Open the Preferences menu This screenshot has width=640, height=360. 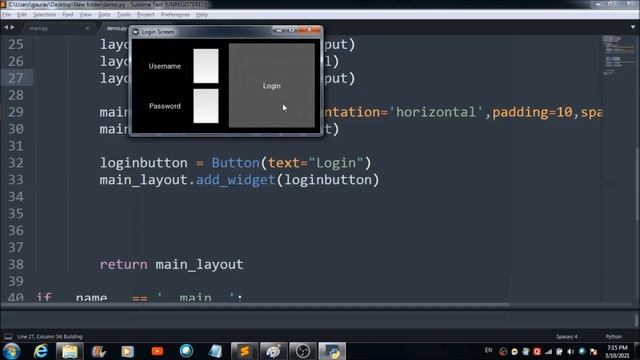[x=175, y=15]
